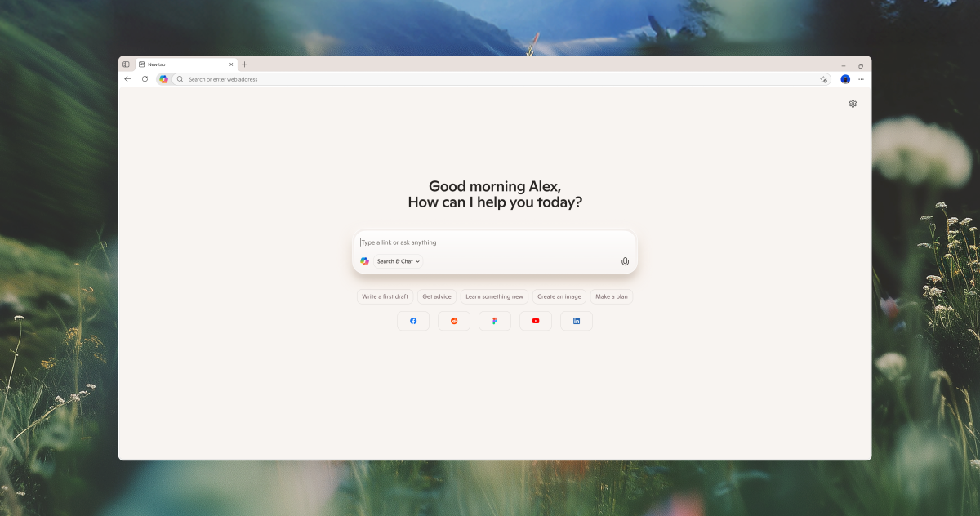
Task: Open the Reddit shortcut
Action: (454, 321)
